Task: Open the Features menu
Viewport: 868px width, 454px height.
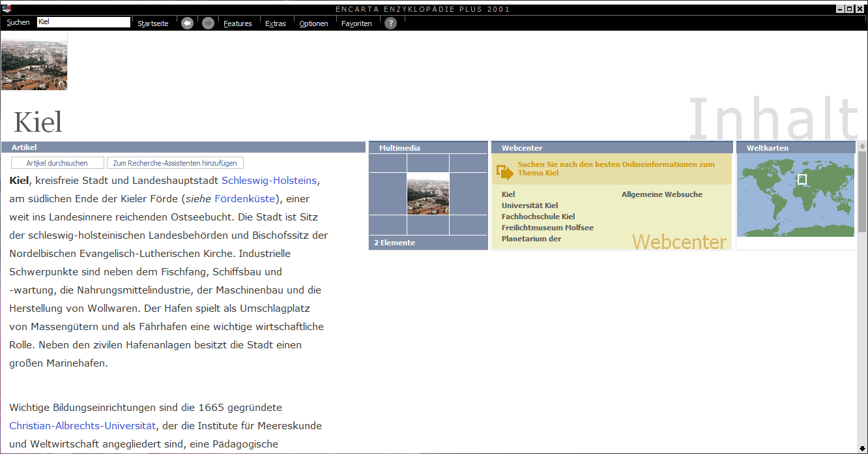Action: pos(237,23)
